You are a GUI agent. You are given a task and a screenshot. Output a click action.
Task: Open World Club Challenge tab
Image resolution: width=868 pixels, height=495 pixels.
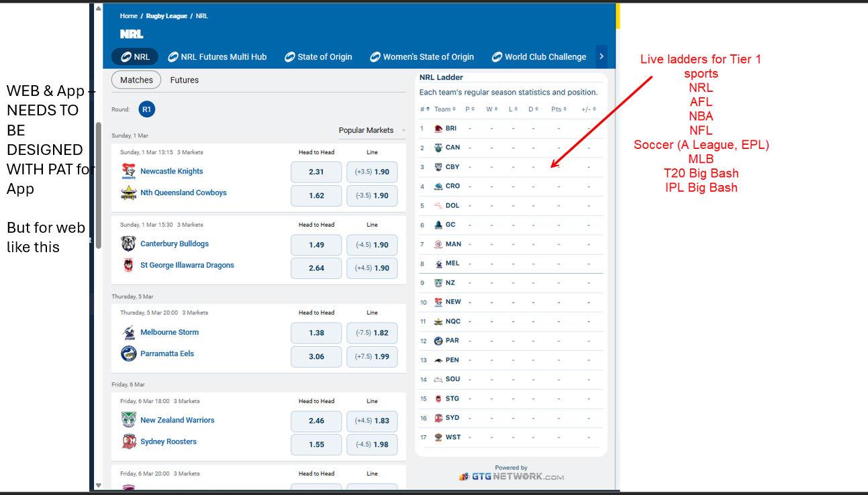(539, 57)
